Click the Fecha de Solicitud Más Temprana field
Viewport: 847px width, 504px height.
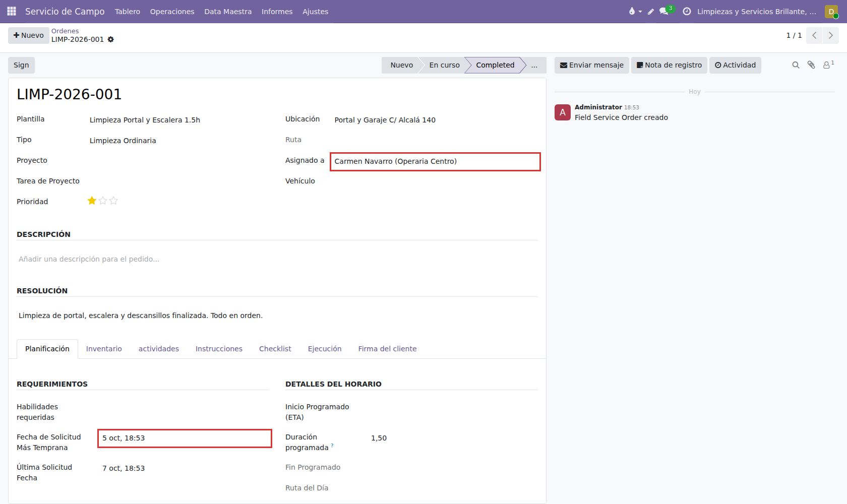(185, 438)
